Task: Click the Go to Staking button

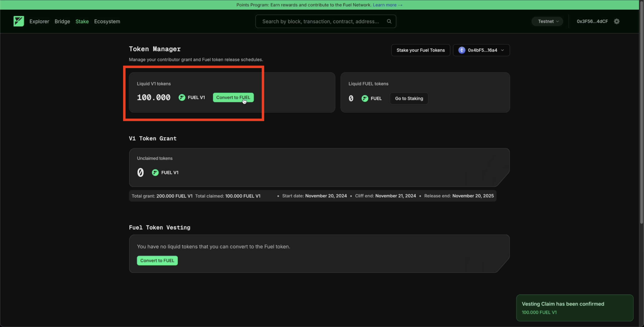Action: [409, 99]
